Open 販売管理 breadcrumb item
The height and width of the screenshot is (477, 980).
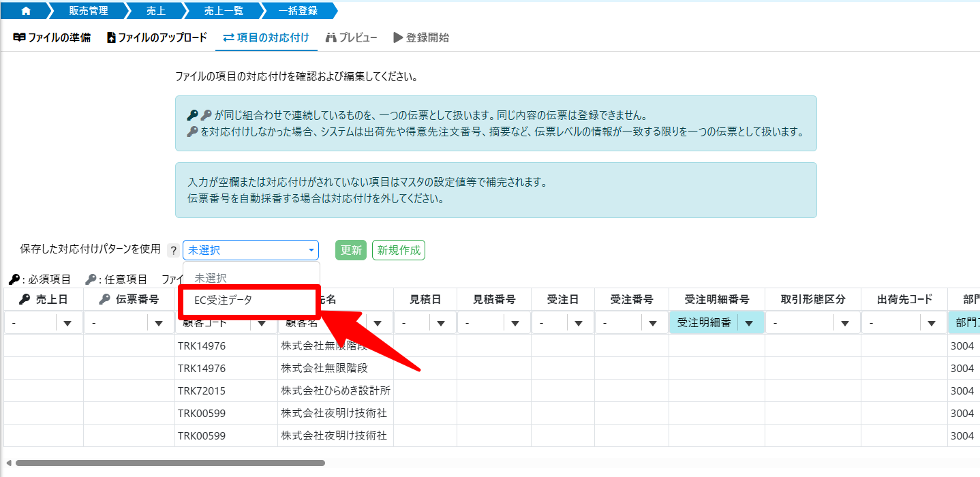[x=87, y=11]
